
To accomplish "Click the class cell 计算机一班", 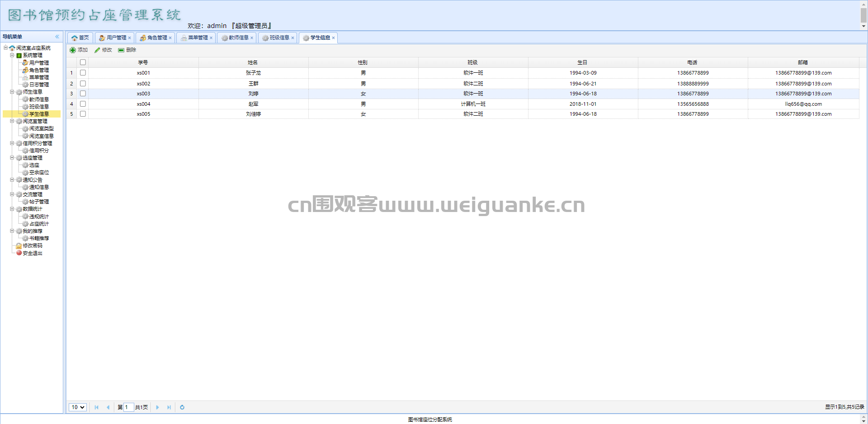I will pyautogui.click(x=473, y=104).
